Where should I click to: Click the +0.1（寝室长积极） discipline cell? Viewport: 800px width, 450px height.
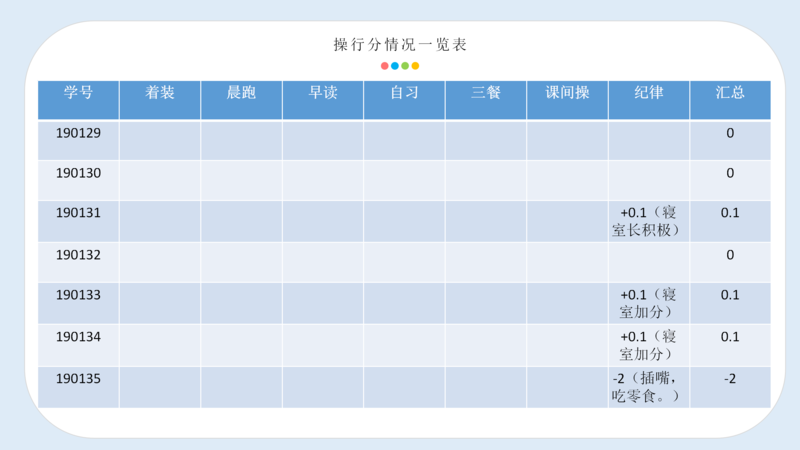click(648, 221)
